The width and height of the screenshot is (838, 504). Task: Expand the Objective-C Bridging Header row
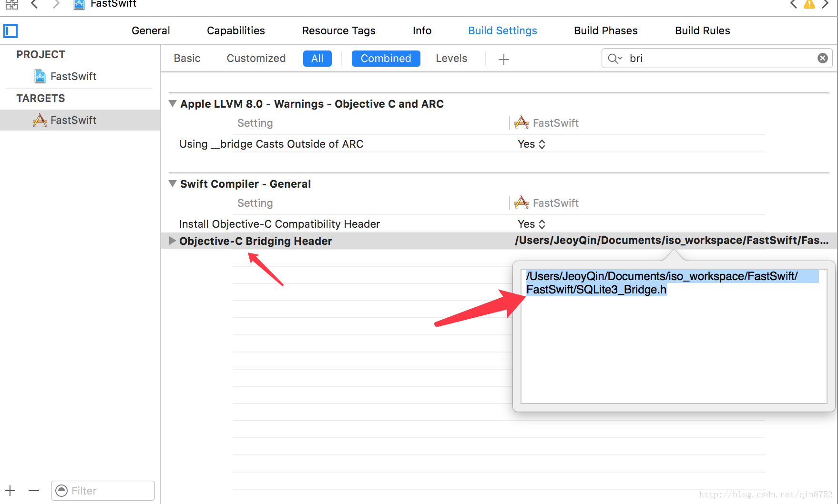(x=173, y=241)
